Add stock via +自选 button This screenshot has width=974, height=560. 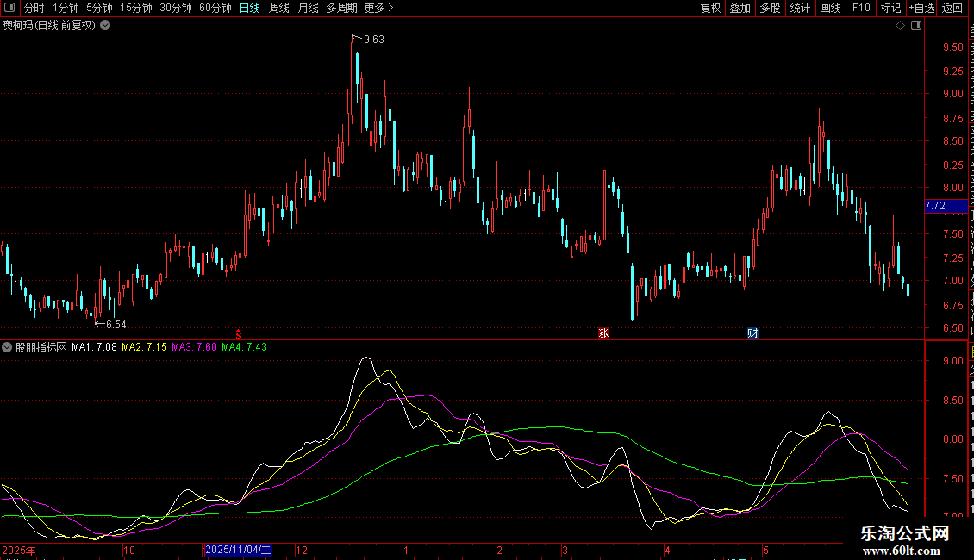(x=921, y=8)
